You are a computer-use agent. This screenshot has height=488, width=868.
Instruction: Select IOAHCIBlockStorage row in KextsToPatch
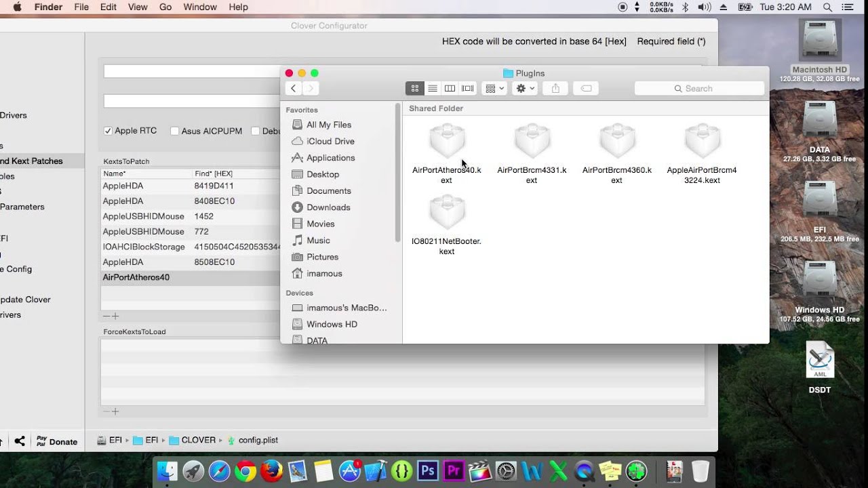[191, 247]
